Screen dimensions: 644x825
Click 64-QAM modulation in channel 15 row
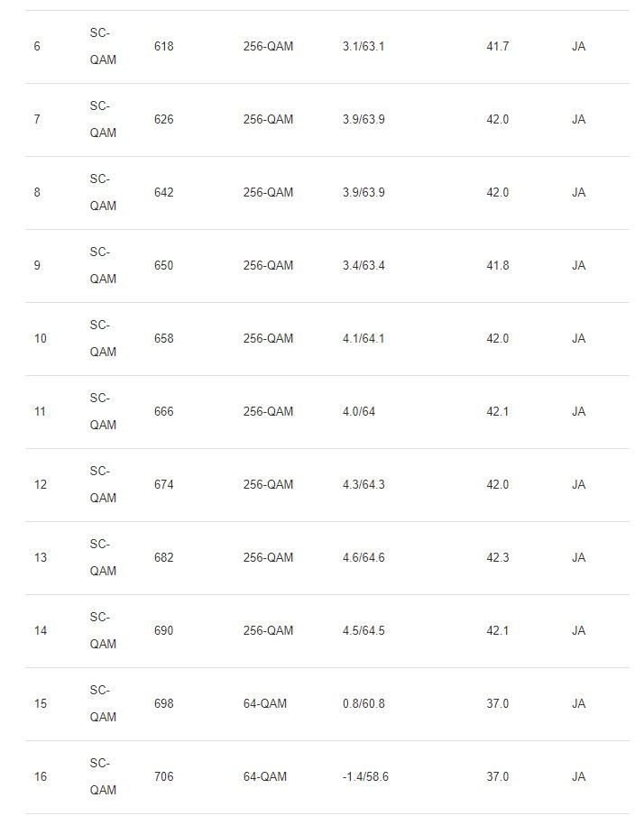coord(265,704)
